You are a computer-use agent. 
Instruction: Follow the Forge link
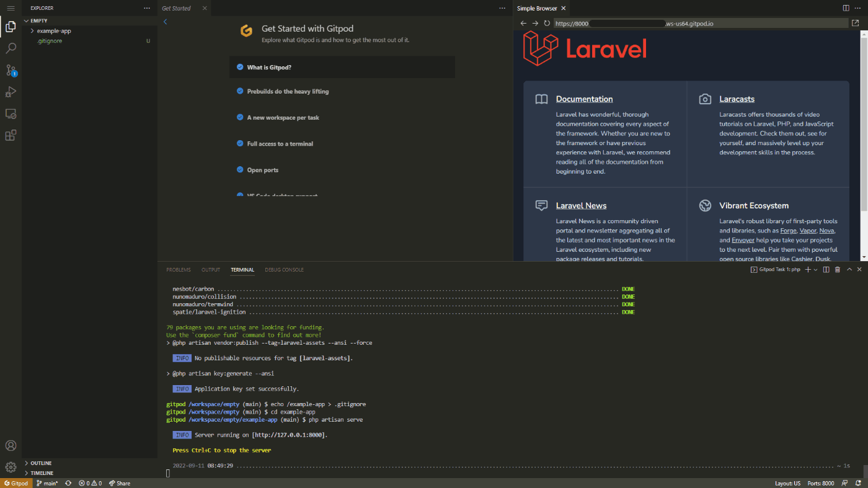tap(788, 231)
